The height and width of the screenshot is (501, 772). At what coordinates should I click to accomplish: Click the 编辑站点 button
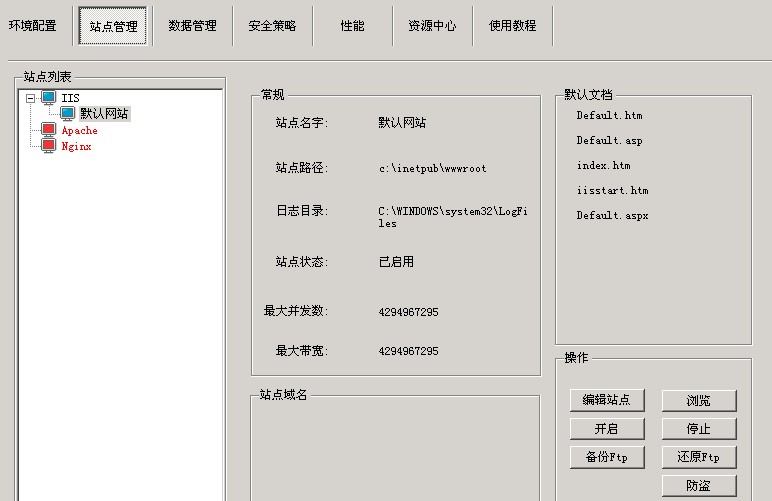click(607, 400)
